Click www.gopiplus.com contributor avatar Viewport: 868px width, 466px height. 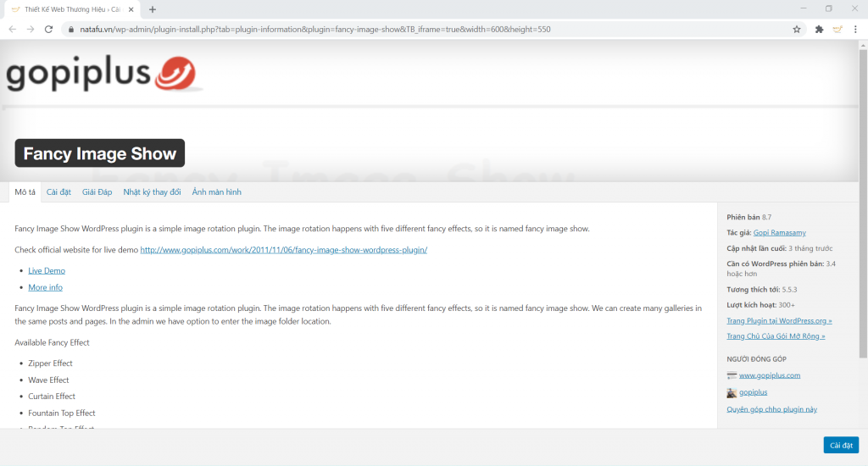click(x=732, y=375)
